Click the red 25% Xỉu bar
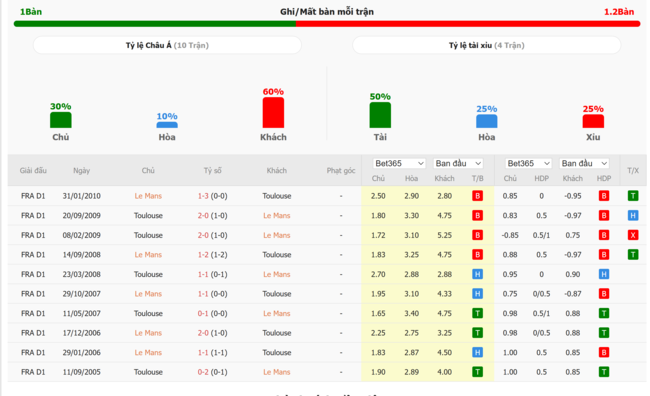The image size is (650, 396). pyautogui.click(x=593, y=121)
